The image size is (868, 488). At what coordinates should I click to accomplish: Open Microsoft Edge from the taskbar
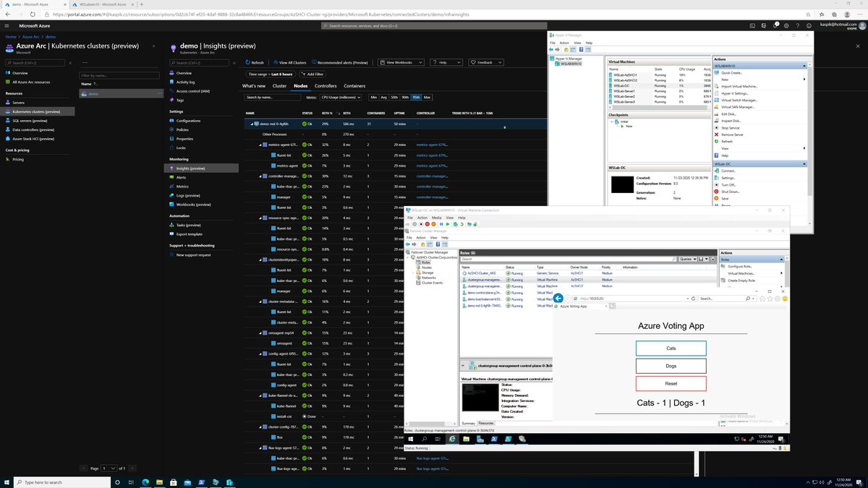click(146, 482)
